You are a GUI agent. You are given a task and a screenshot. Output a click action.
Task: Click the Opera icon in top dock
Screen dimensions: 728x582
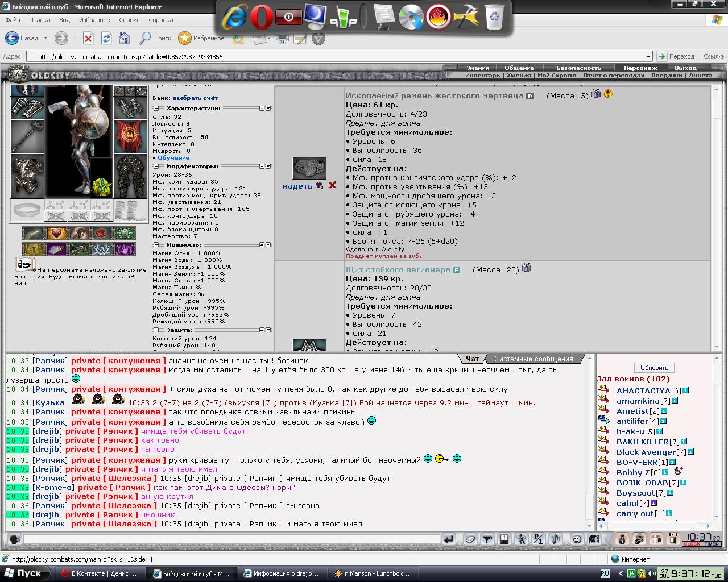click(x=261, y=18)
